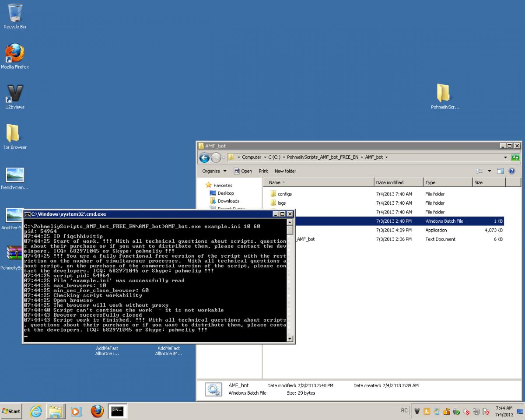525x420 pixels.
Task: Click the cmd scrollbar up arrow
Action: (x=290, y=222)
